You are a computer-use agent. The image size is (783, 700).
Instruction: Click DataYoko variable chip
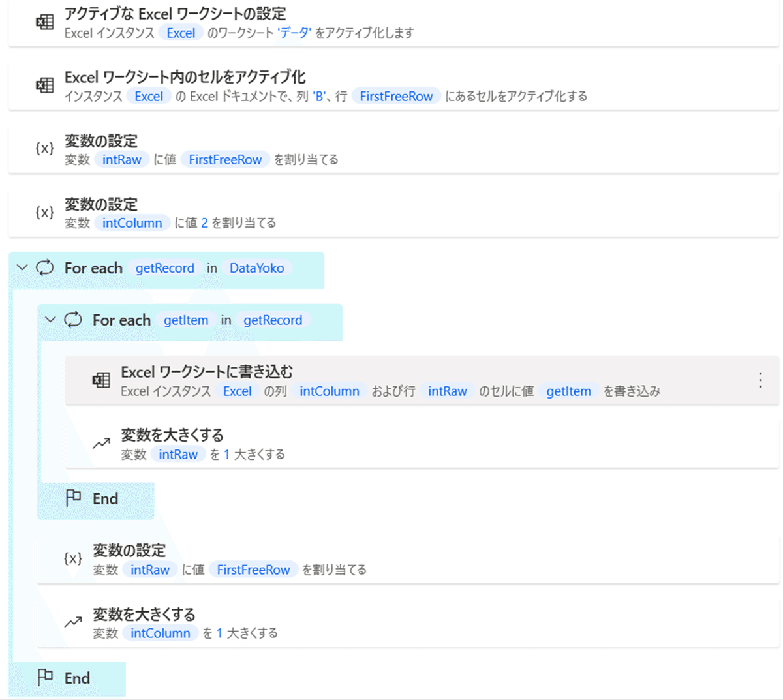[257, 268]
